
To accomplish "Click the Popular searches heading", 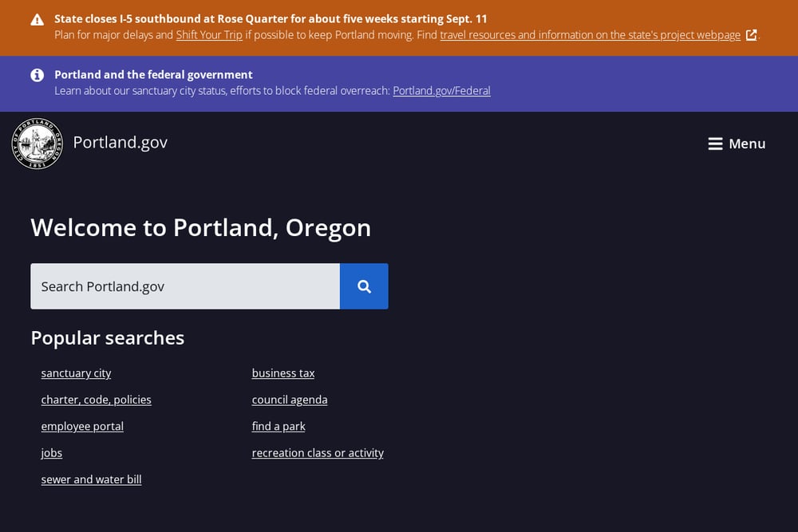I will click(x=108, y=337).
